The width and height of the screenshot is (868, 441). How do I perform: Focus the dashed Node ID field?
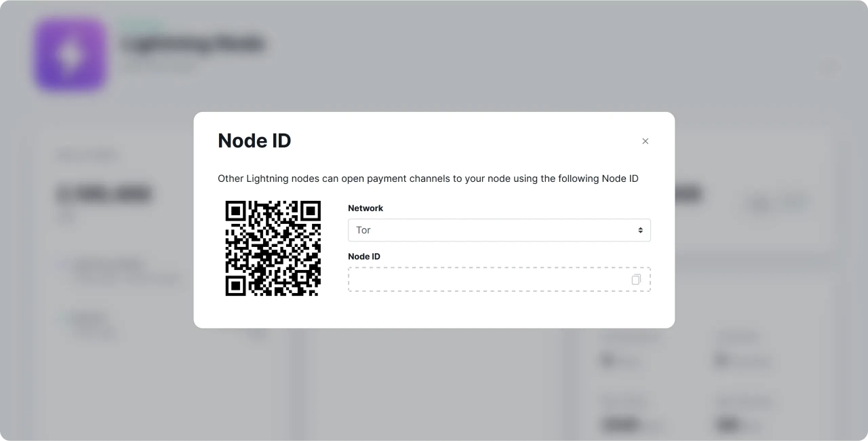click(488, 280)
